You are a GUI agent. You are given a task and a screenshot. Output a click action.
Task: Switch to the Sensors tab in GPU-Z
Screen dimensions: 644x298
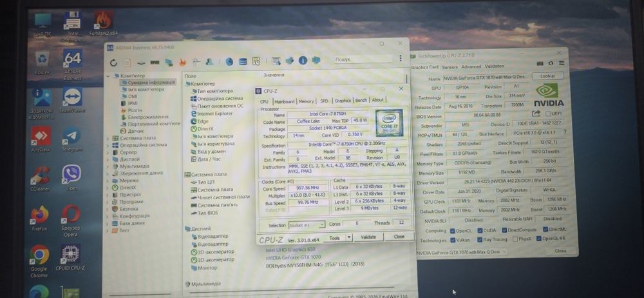[450, 67]
